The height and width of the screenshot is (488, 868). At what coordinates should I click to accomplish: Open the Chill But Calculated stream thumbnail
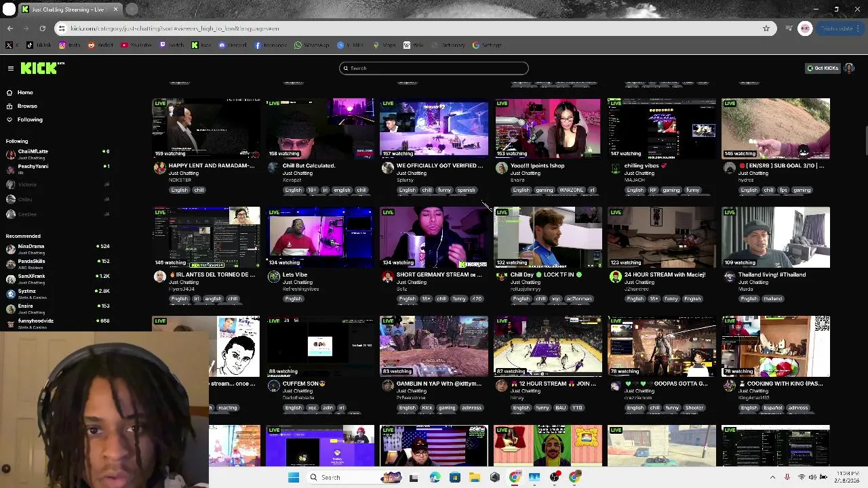320,128
